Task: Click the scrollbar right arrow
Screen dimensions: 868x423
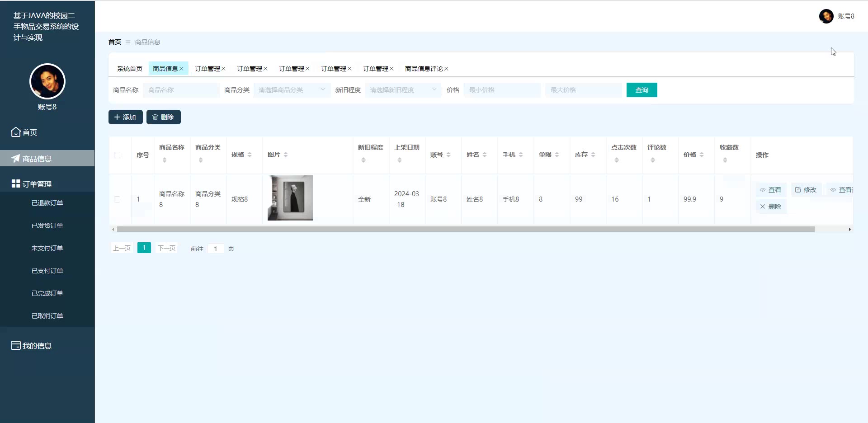Action: click(849, 230)
